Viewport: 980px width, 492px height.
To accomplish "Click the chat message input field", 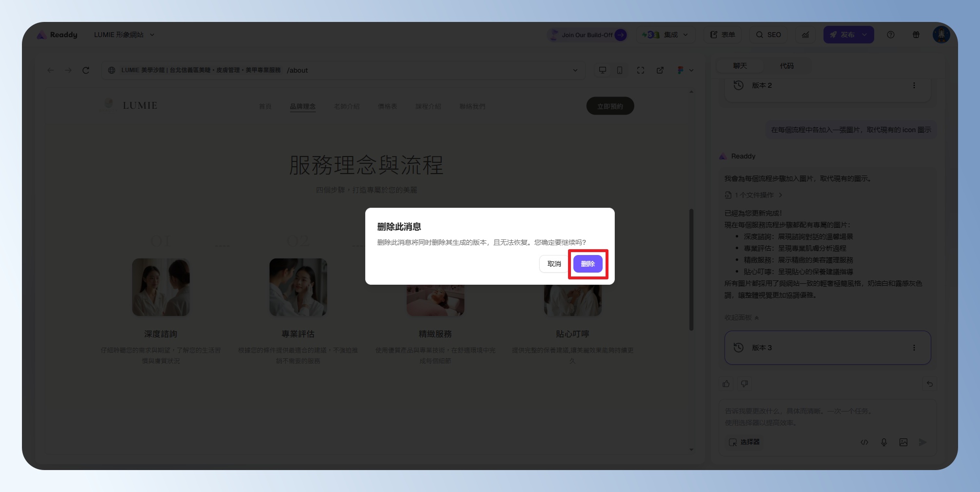I will coord(827,416).
